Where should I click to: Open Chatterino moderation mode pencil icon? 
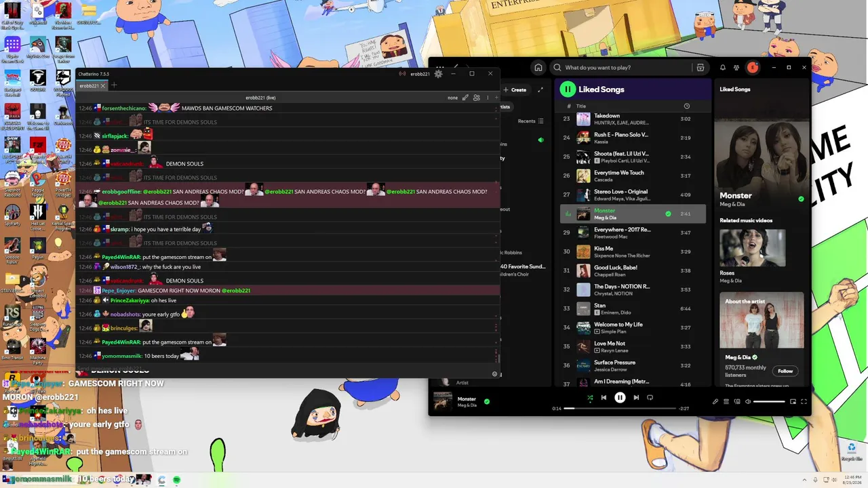[x=465, y=98]
